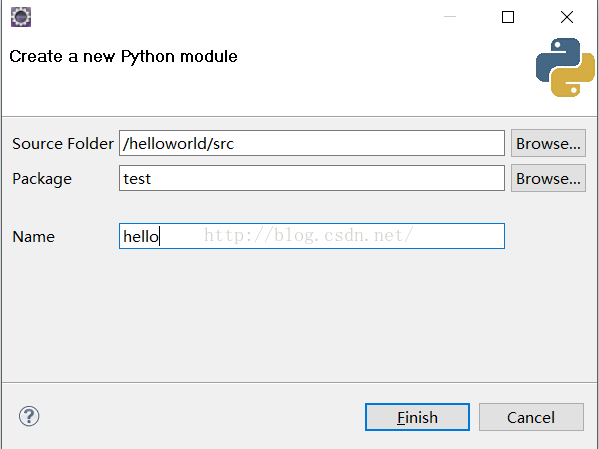Screen dimensions: 599x449
Task: Click into the Name field containing hello
Action: pyautogui.click(x=312, y=236)
